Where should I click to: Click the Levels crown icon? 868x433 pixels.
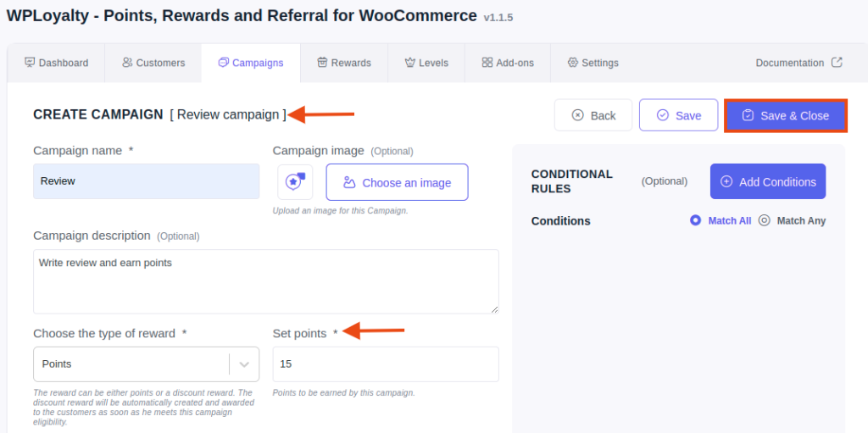tap(410, 63)
